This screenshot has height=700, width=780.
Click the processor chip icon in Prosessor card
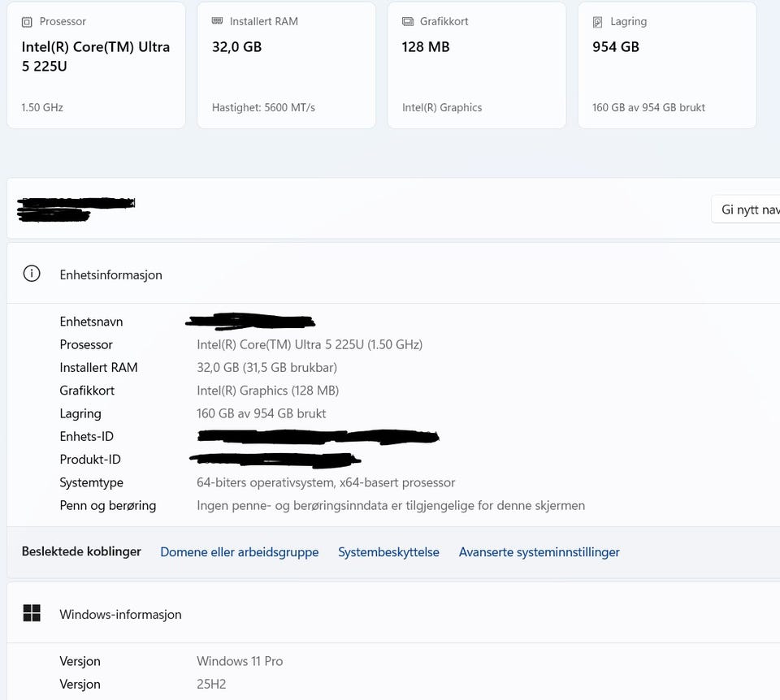27,22
